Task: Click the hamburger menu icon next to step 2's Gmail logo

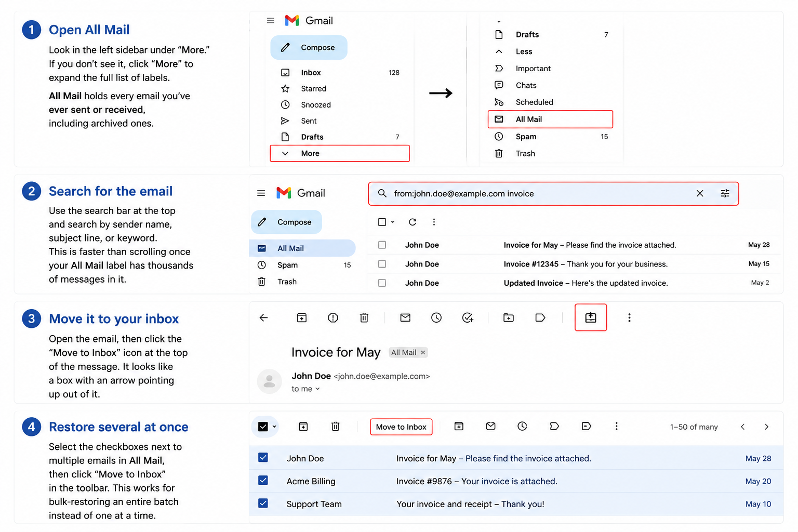Action: [x=261, y=193]
